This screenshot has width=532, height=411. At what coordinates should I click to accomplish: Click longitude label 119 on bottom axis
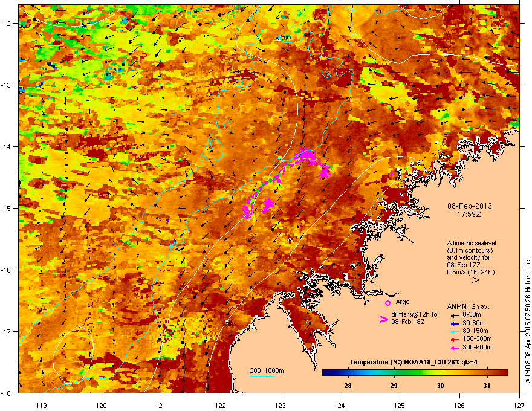pos(42,405)
